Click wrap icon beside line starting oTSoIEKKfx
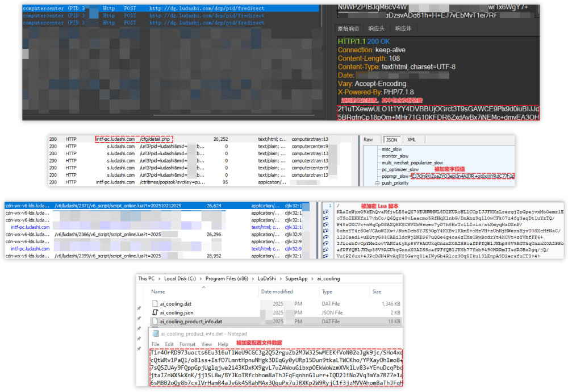The image size is (568, 392). point(325,218)
